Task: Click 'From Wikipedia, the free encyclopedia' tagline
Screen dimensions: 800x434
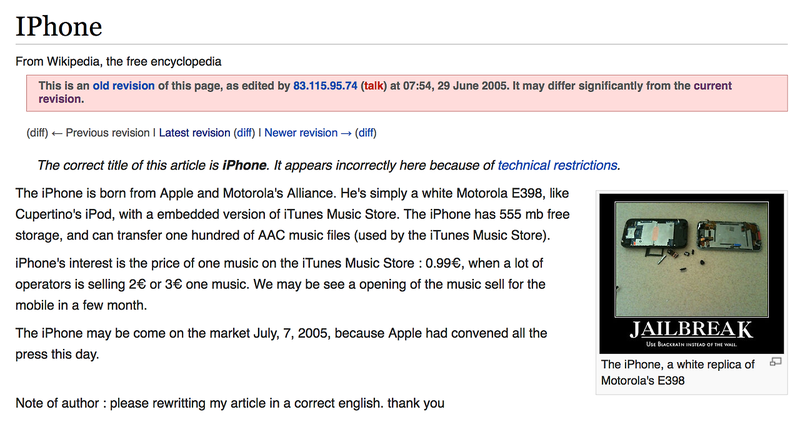Action: pyautogui.click(x=118, y=62)
